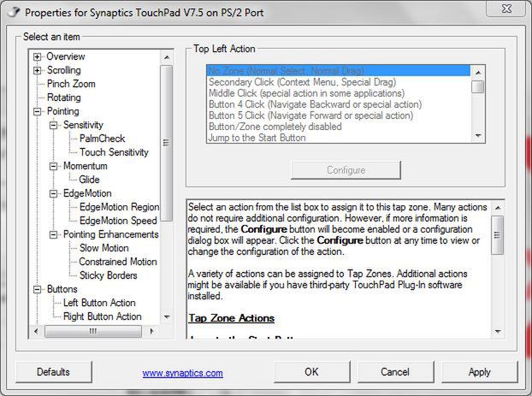
Task: Select Overview in the tree
Action: (66, 56)
